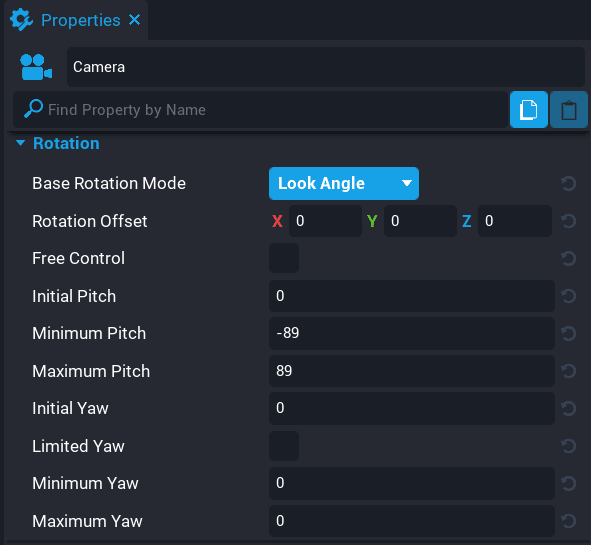Reset Maximum Pitch to default value

click(x=568, y=371)
